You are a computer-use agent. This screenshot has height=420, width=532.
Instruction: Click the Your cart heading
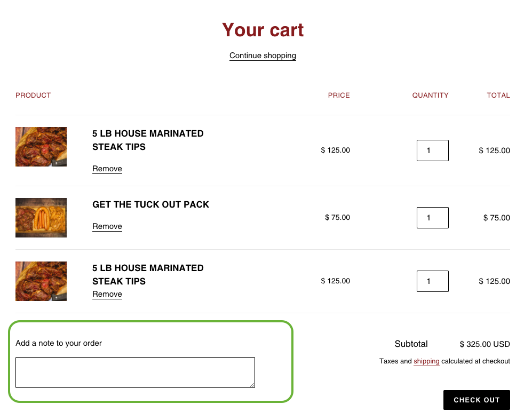(263, 30)
